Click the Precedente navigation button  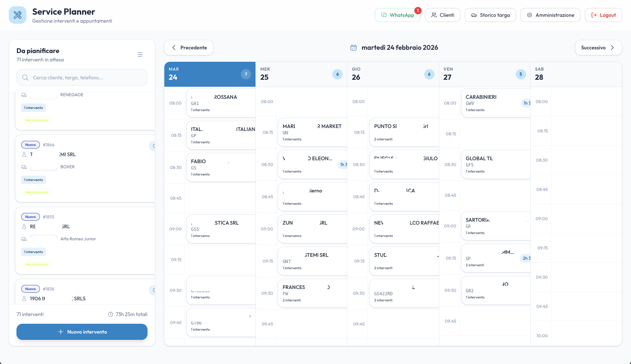point(188,48)
